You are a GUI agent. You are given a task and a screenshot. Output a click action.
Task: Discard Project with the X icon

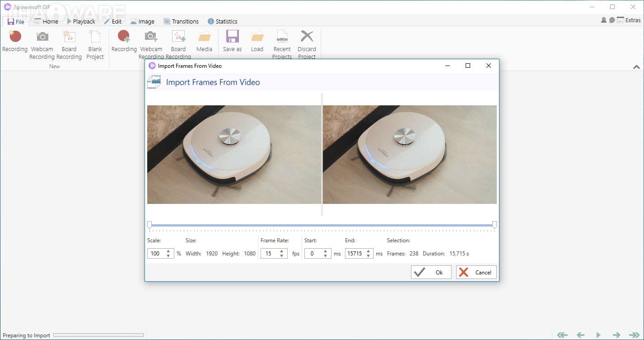[307, 45]
